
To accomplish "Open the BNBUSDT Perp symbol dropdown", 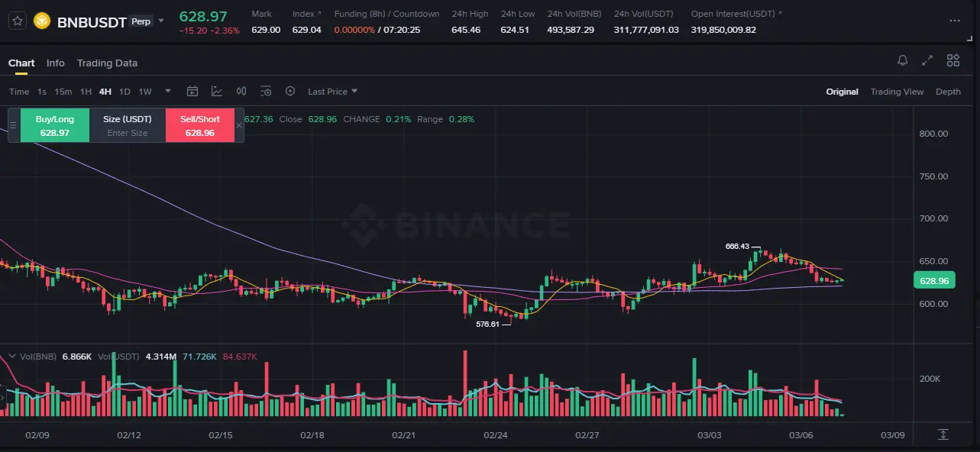I will click(x=161, y=21).
